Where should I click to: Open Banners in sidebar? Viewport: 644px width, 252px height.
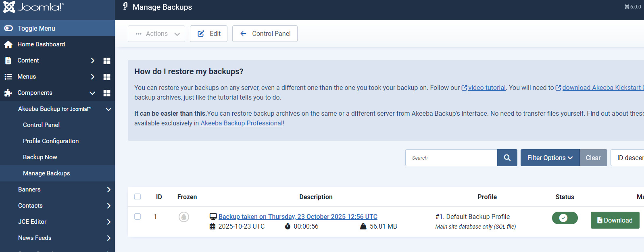pos(29,190)
